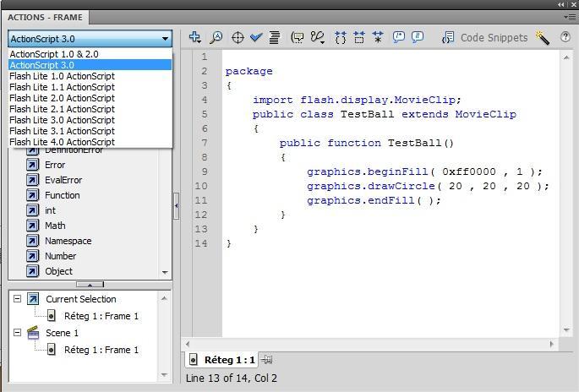Viewport: 579px width, 392px height.
Task: Open Help question mark icon
Action: 565,37
